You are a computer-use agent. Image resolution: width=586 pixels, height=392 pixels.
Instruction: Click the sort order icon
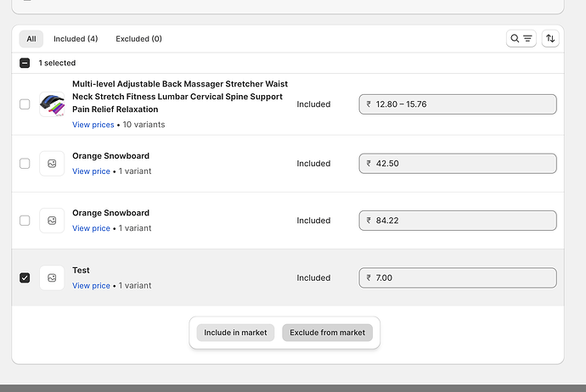[550, 38]
